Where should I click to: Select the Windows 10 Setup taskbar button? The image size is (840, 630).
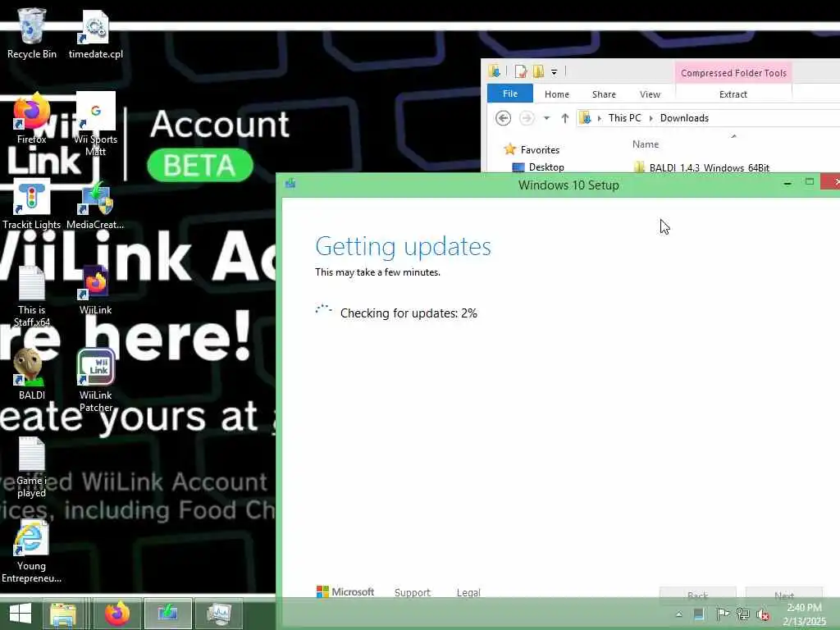click(x=167, y=614)
